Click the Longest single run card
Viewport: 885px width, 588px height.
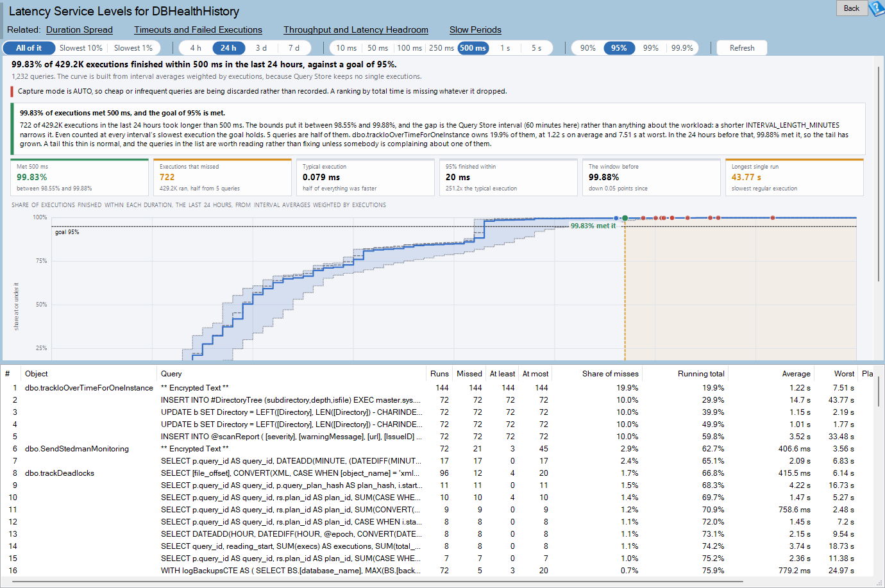pyautogui.click(x=795, y=177)
